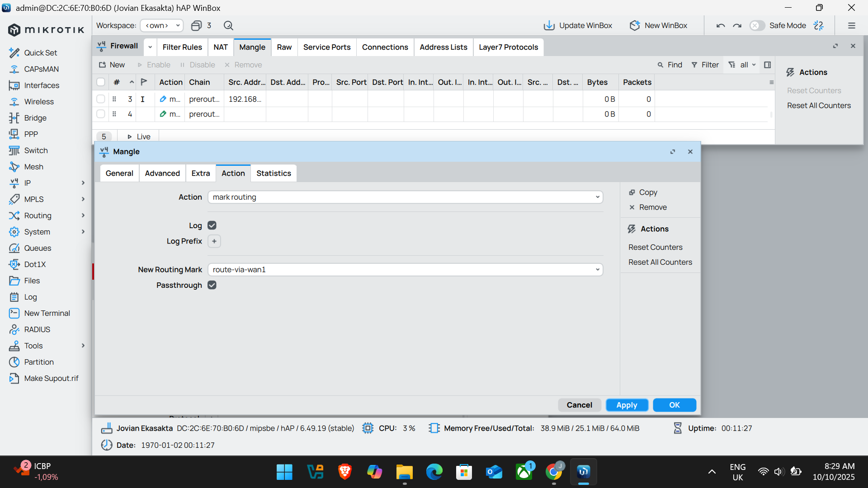The image size is (868, 488).
Task: Open Quick Set from the sidebar
Action: point(40,53)
